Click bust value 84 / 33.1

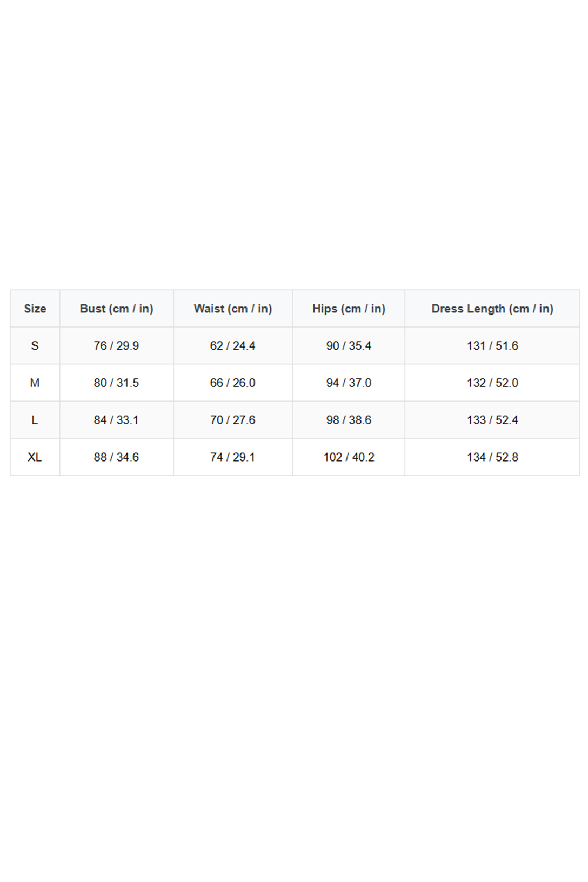116,420
